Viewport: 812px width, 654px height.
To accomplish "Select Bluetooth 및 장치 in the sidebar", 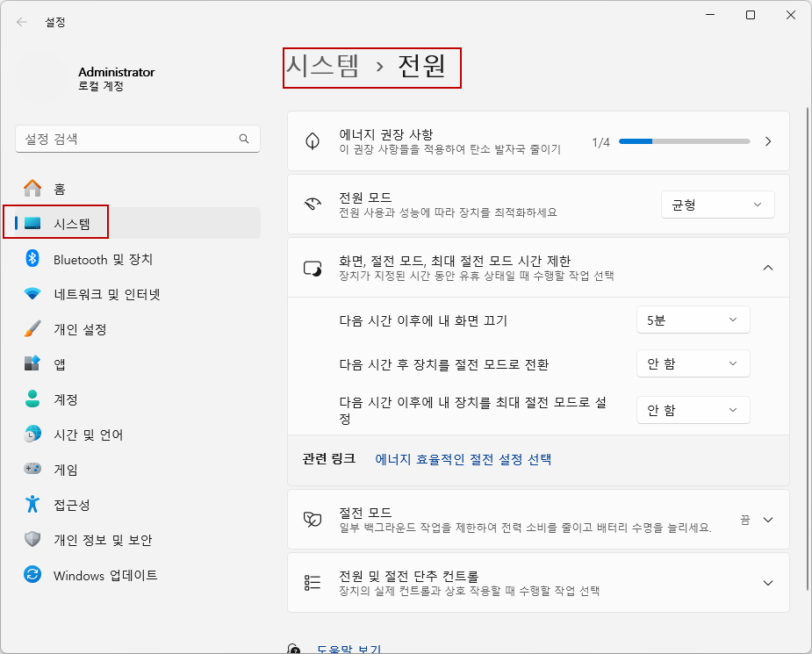I will [138, 258].
